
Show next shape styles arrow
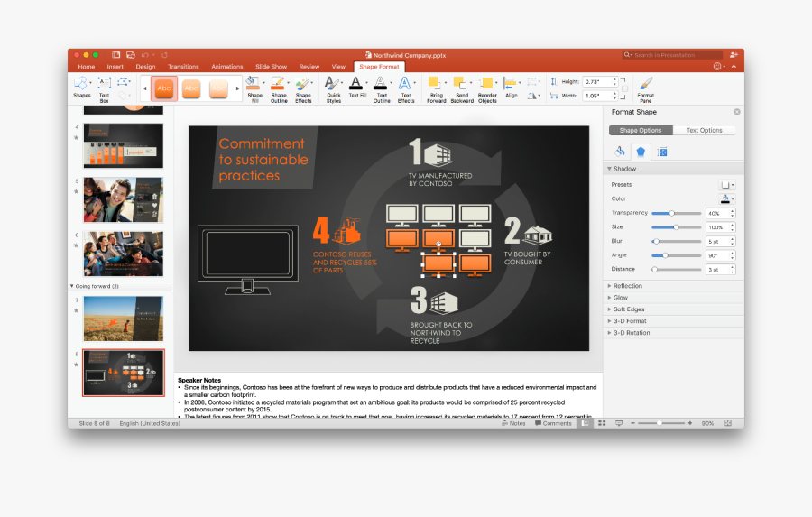click(237, 88)
